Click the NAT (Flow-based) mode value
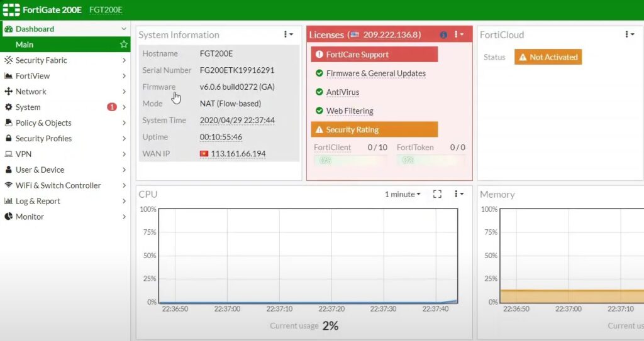 (230, 104)
